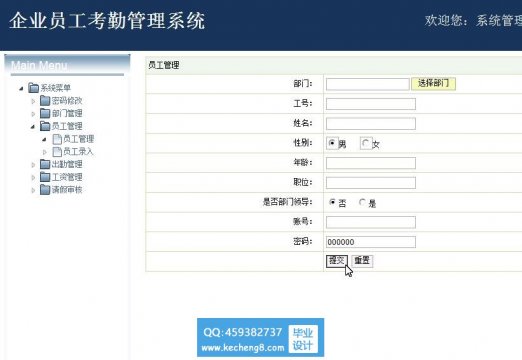This screenshot has width=522, height=360.
Task: Select the 男 gender radio button
Action: tap(332, 143)
